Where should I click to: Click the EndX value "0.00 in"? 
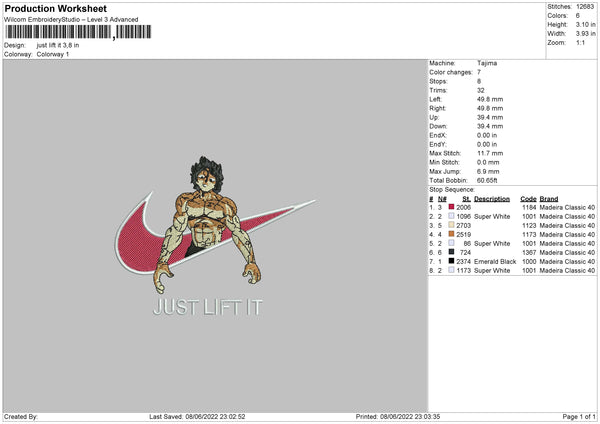point(487,135)
